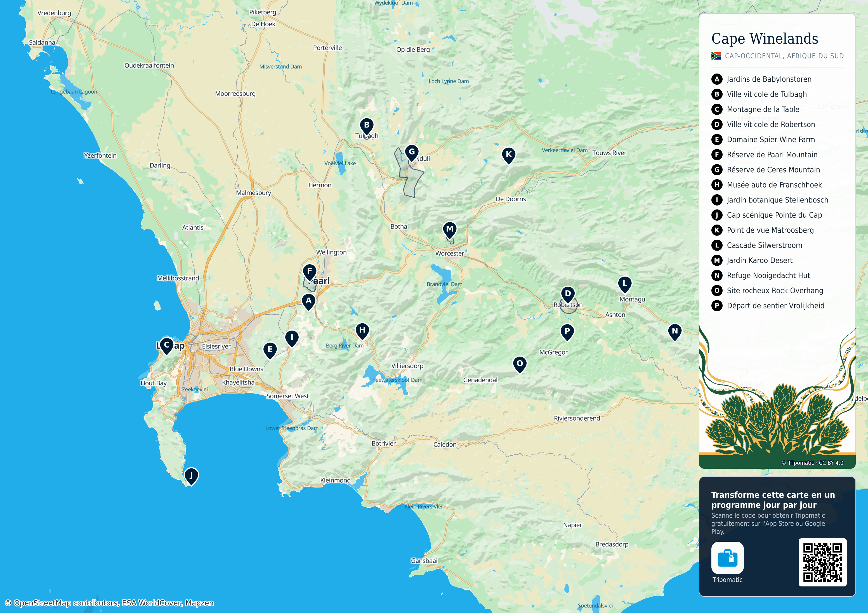Click legend entry Départ de sentier Vrolijkheid

[x=767, y=306]
